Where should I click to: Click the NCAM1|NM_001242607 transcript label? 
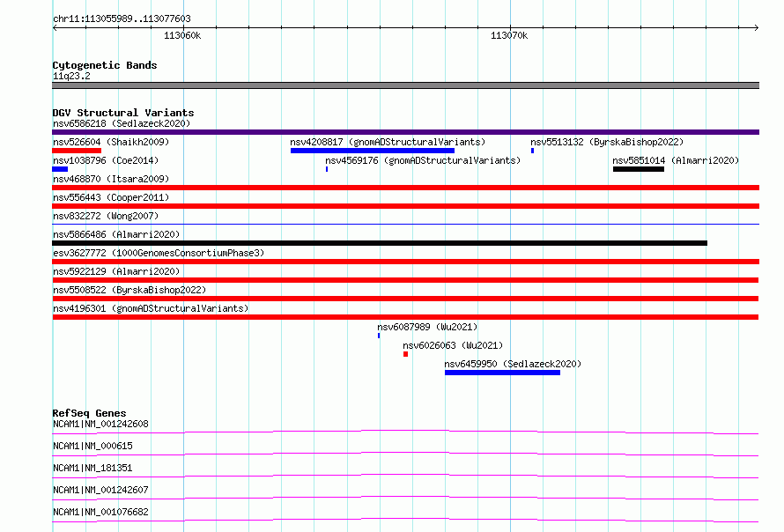[x=100, y=490]
